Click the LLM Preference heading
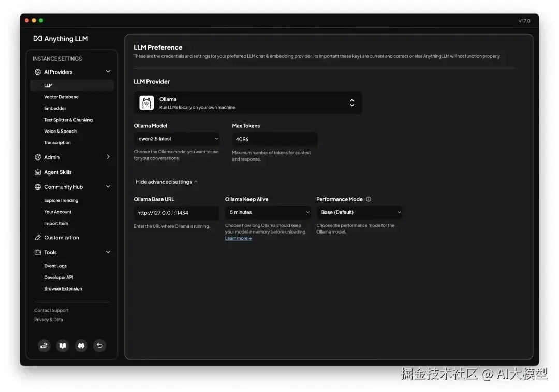The width and height of the screenshot is (559, 392). click(x=158, y=48)
